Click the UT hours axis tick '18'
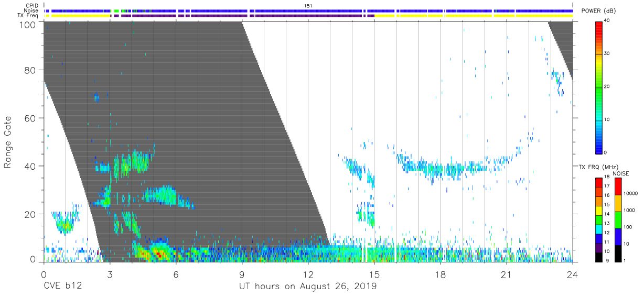644x297 pixels. pyautogui.click(x=441, y=274)
